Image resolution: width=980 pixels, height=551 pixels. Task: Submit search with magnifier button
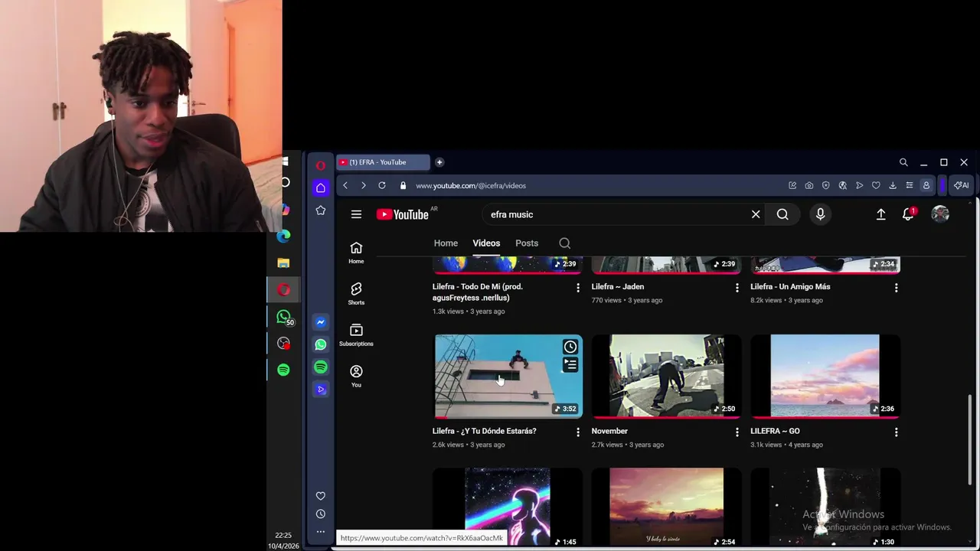pyautogui.click(x=782, y=214)
